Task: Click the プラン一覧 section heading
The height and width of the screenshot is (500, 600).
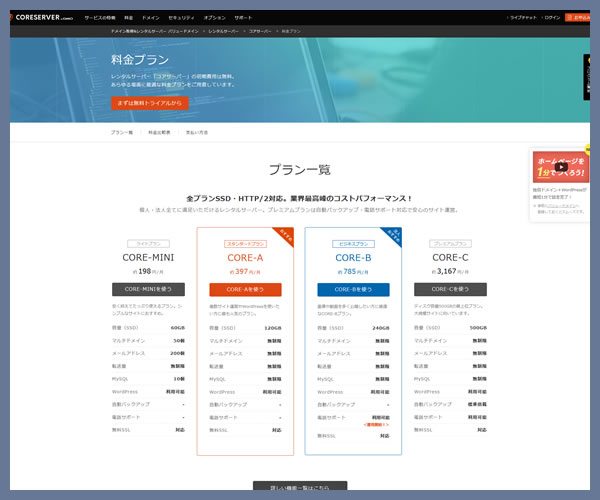Action: (x=300, y=169)
